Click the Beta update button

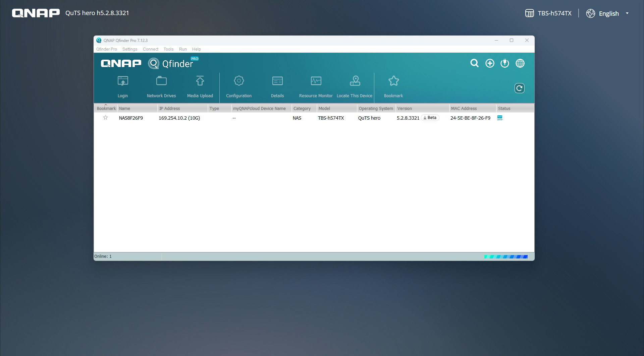coord(430,118)
